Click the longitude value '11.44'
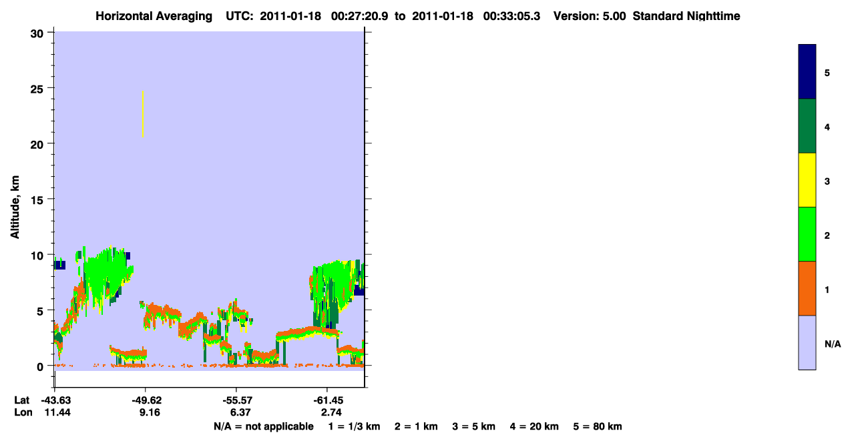868x445 pixels. pyautogui.click(x=58, y=412)
